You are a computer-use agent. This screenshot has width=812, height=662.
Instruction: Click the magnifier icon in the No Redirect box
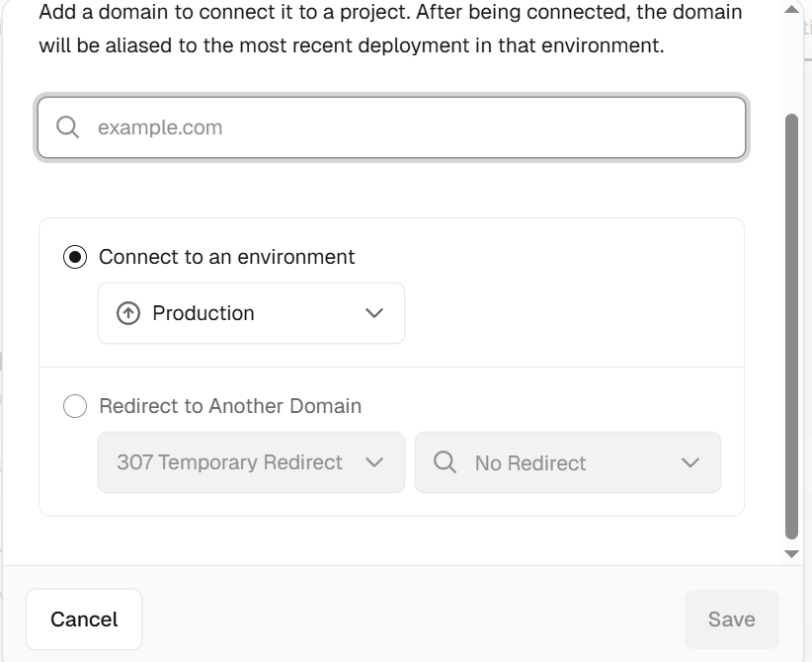coord(445,462)
